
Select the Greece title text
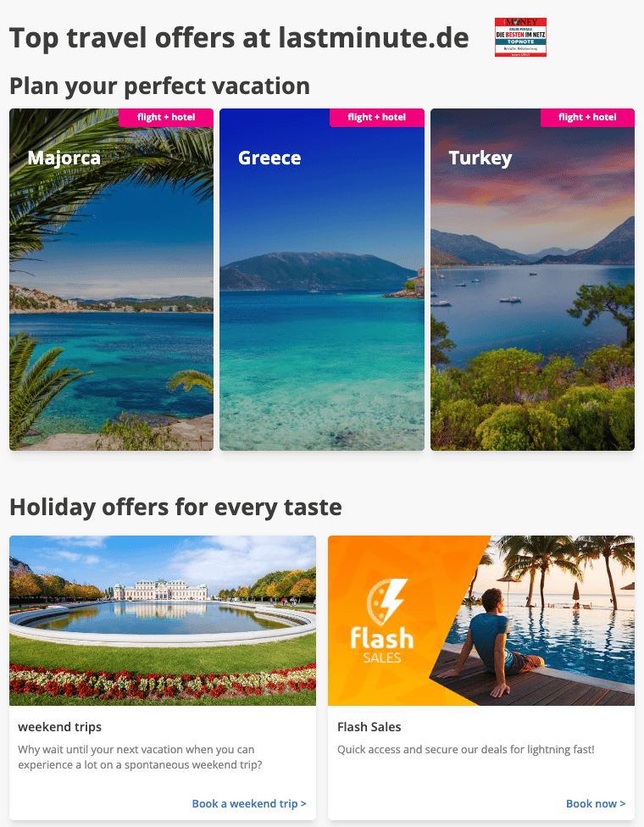pos(269,158)
